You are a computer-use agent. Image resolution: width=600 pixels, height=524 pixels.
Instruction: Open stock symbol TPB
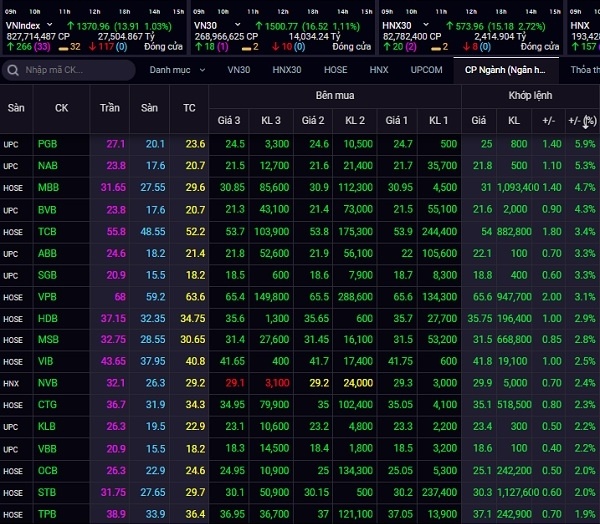[47, 514]
